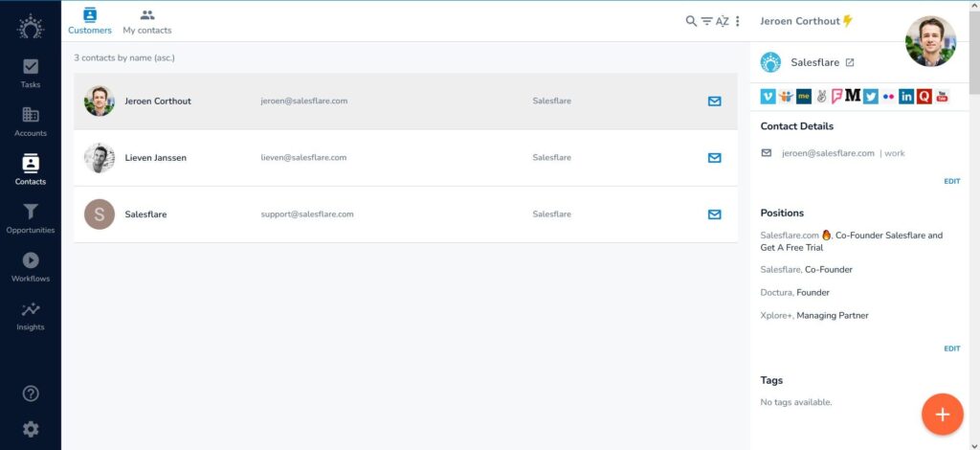Open the LinkedIn profile icon
980x450 pixels.
(x=906, y=97)
